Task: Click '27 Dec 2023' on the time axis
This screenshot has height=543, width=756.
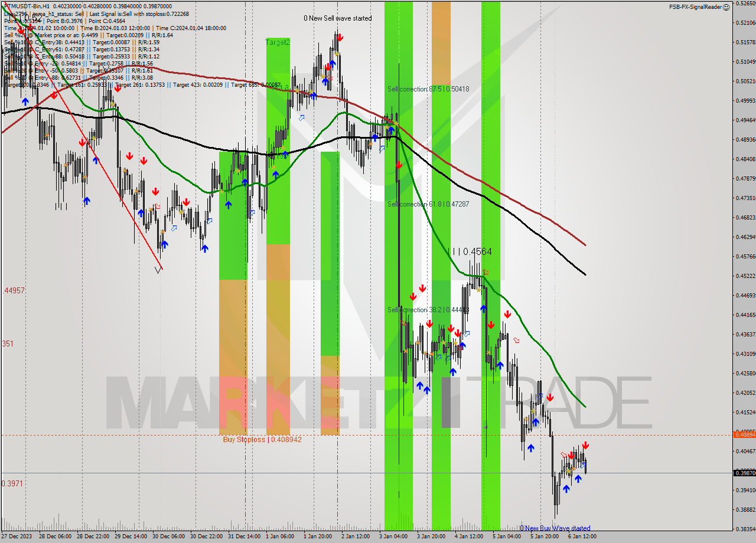Action: 17,537
